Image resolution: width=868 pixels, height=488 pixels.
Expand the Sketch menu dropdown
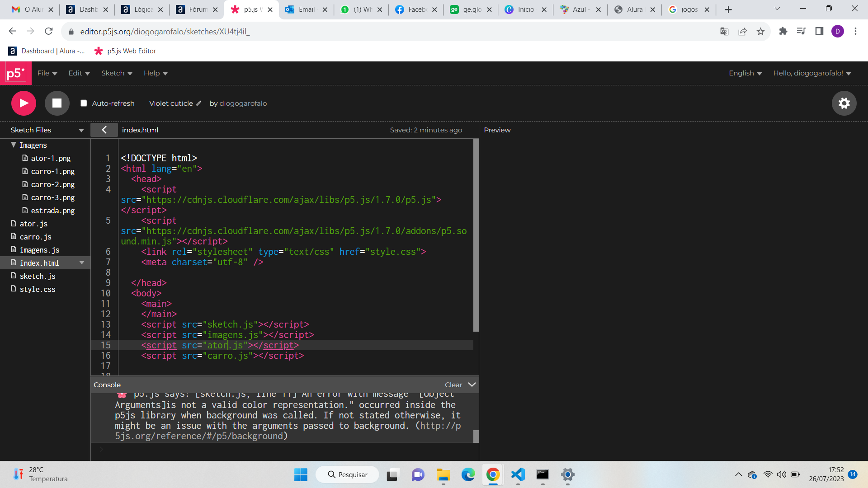[x=116, y=73]
